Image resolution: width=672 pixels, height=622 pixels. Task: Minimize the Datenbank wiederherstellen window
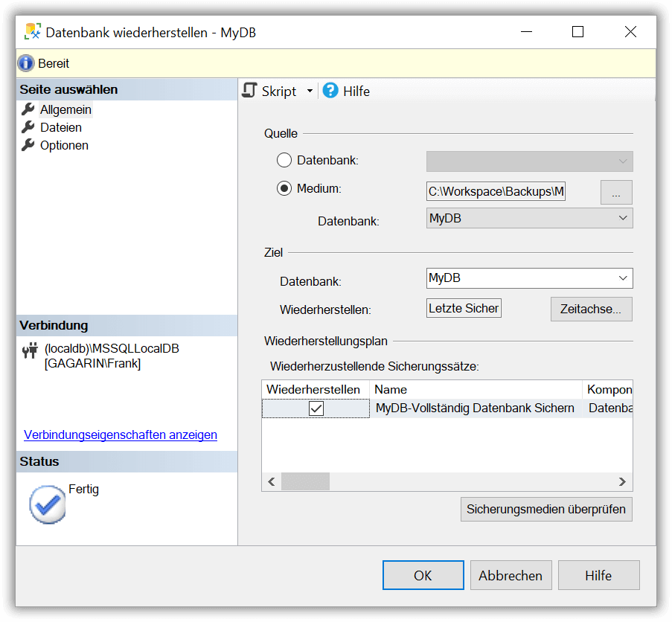(526, 32)
